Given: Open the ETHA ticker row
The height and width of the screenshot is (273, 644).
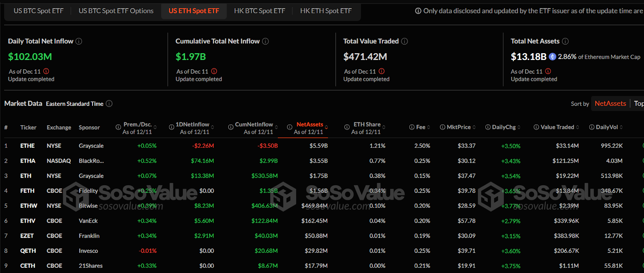Looking at the screenshot, I should pos(28,161).
